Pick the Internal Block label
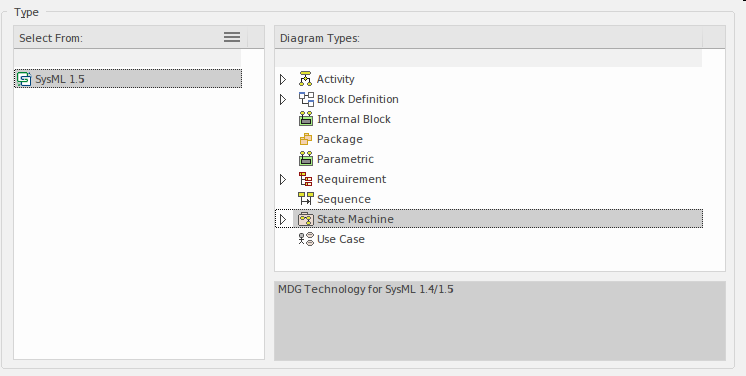 tap(353, 119)
